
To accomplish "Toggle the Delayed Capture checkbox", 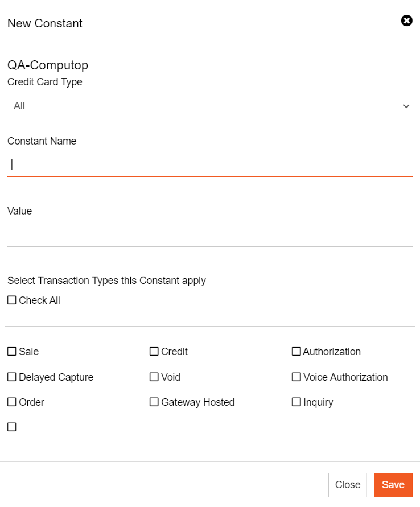I will coord(12,377).
